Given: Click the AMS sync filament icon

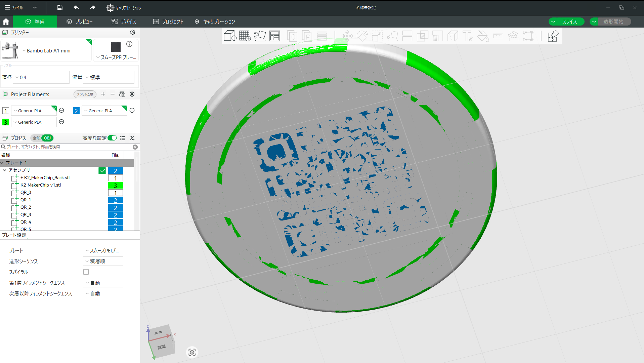Looking at the screenshot, I should pos(122,94).
